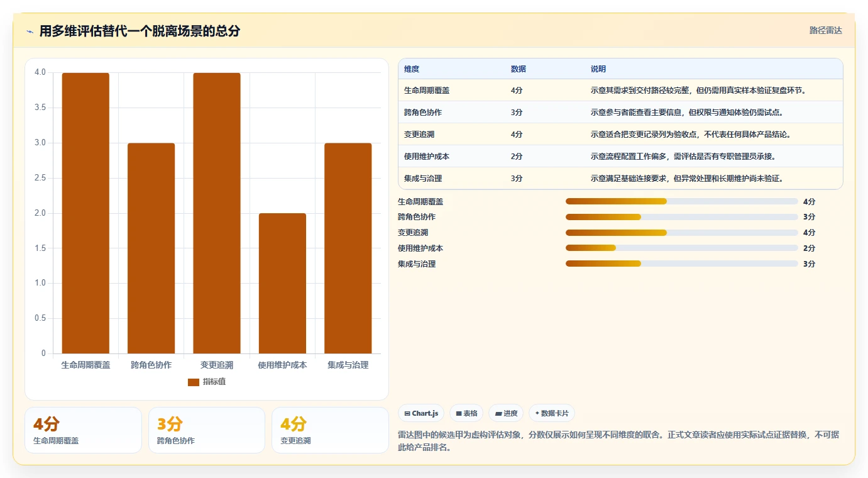The width and height of the screenshot is (868, 478).
Task: Select the 生命周期覆盖 table row cell
Action: [427, 91]
